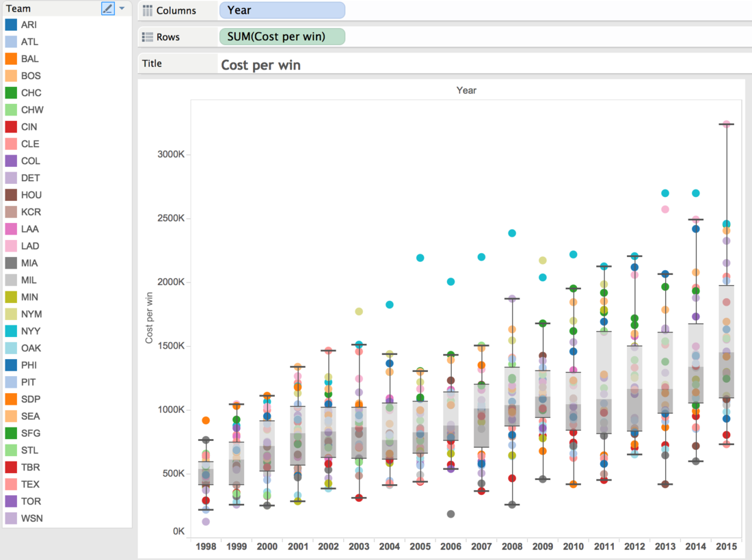
Task: Select the TOR team legend entry
Action: tap(31, 501)
